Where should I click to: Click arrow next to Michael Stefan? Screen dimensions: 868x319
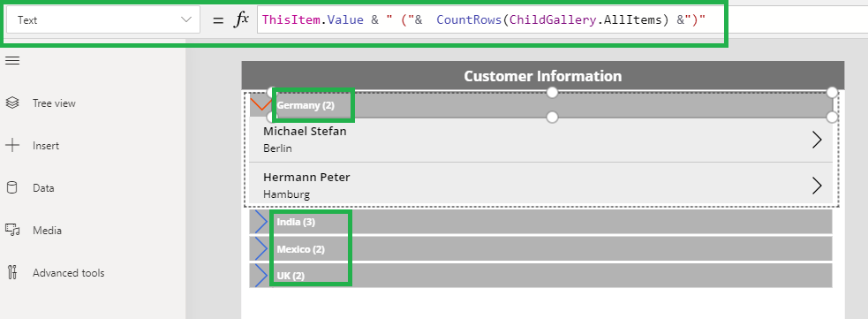[x=817, y=141]
